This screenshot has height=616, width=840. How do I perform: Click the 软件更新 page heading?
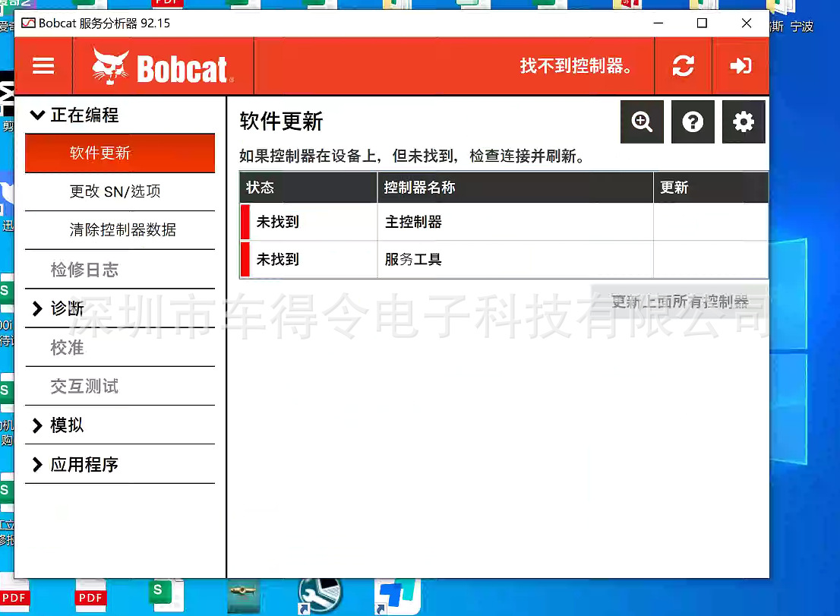click(281, 121)
